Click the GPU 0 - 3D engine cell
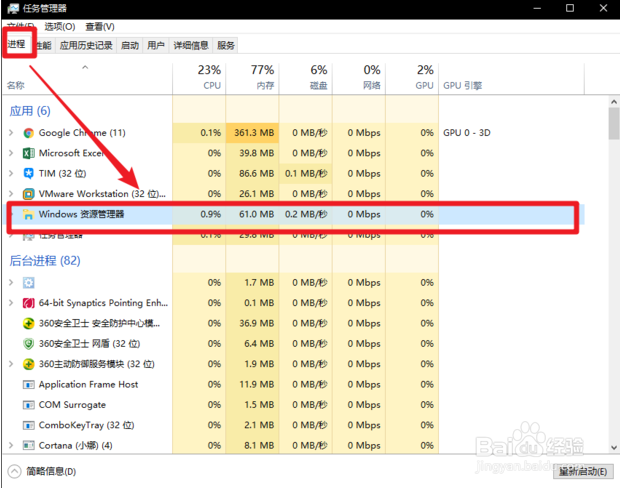 pos(467,133)
